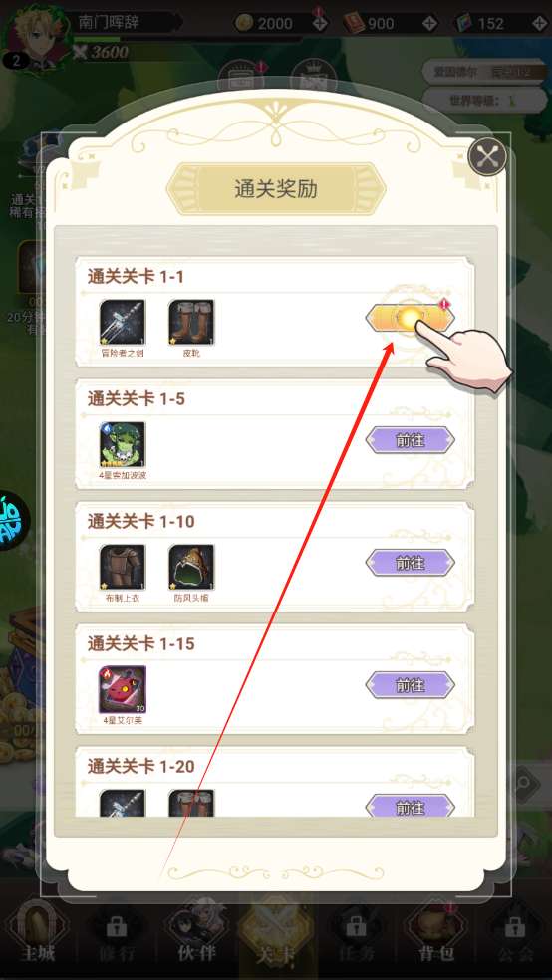Tap 前往 button for stage 1-20

click(411, 807)
